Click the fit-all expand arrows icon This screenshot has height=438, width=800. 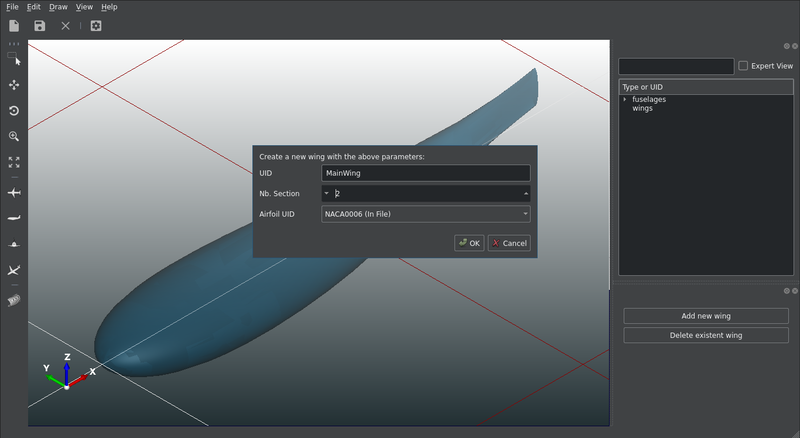click(14, 161)
